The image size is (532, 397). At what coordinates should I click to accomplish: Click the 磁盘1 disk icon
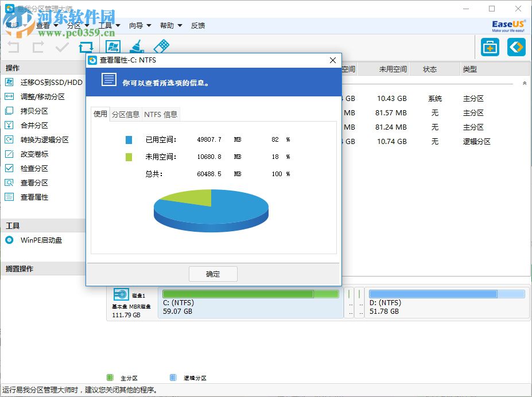(122, 293)
